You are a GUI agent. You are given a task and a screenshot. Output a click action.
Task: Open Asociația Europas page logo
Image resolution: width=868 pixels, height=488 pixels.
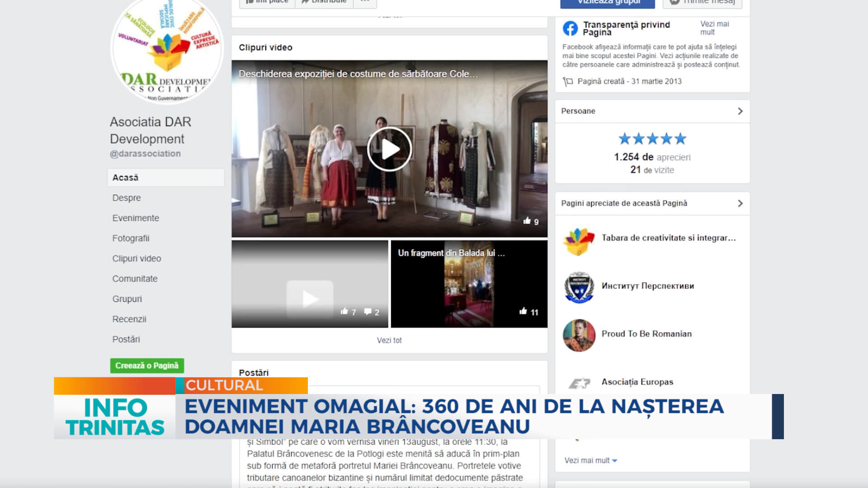[579, 383]
